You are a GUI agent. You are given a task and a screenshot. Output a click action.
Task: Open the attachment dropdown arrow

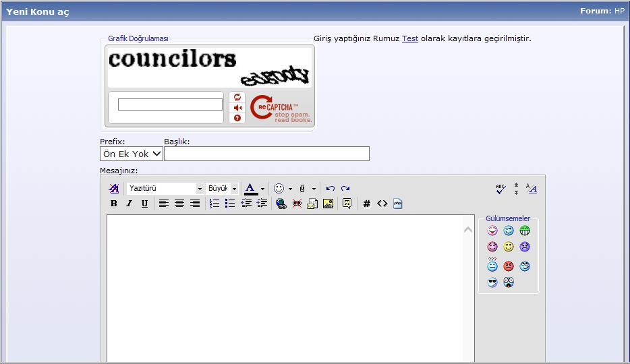click(314, 189)
